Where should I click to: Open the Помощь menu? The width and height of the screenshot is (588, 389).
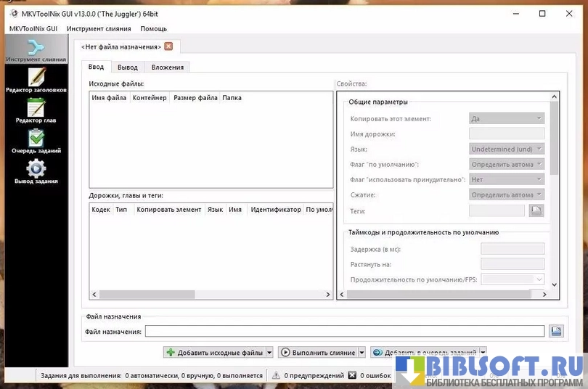point(153,28)
